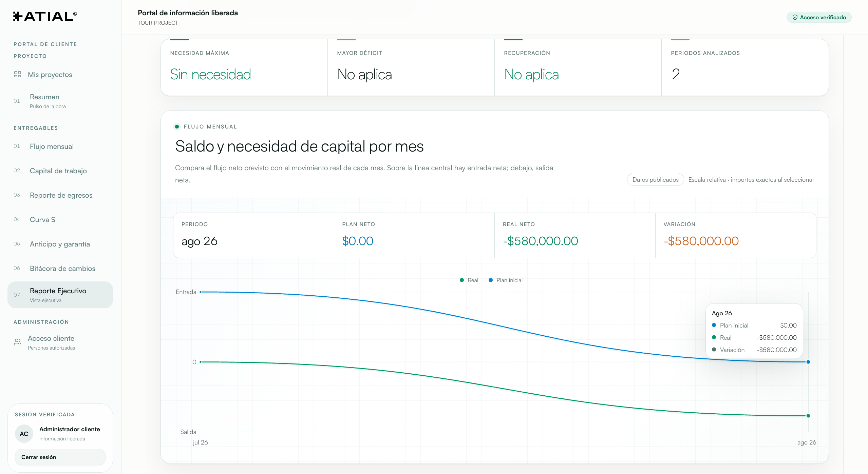The width and height of the screenshot is (868, 474).
Task: Click Cerrar sesión button
Action: (x=60, y=457)
